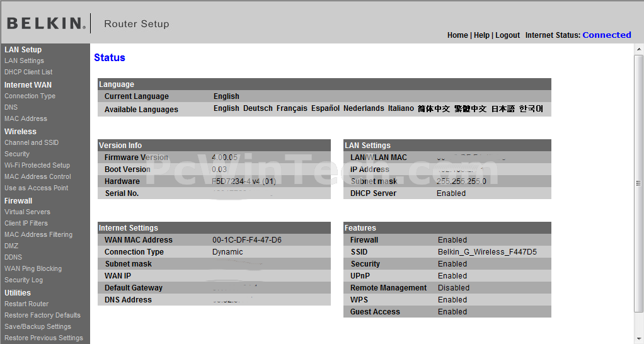
Task: Click the subnet mask 255.255.255.0 value
Action: coord(461,181)
